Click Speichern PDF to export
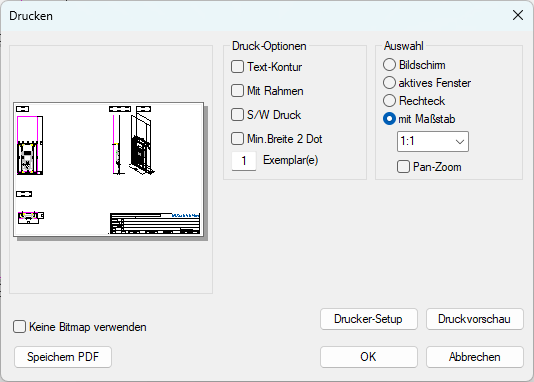The image size is (534, 382). [x=63, y=357]
